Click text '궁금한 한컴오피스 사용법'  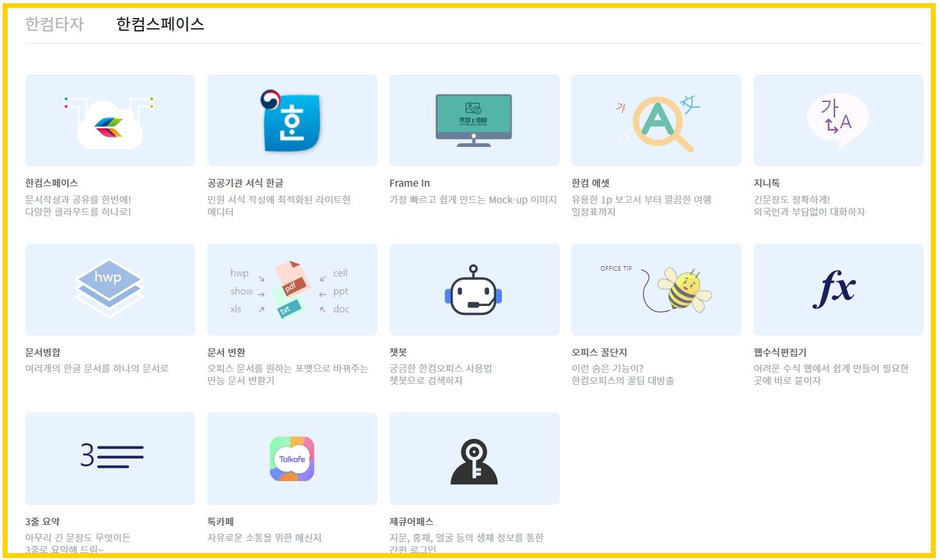click(x=441, y=368)
